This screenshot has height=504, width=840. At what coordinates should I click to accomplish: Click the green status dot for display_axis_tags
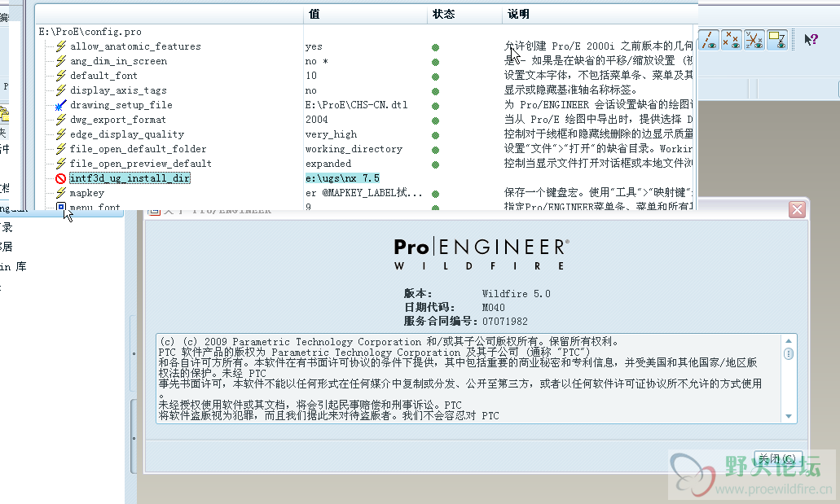(x=436, y=91)
